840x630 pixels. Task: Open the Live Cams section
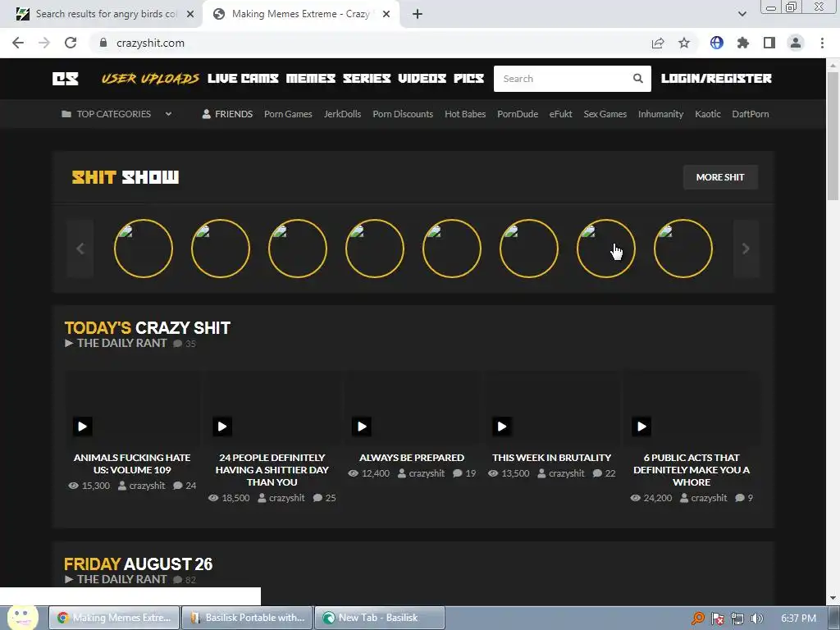(243, 79)
